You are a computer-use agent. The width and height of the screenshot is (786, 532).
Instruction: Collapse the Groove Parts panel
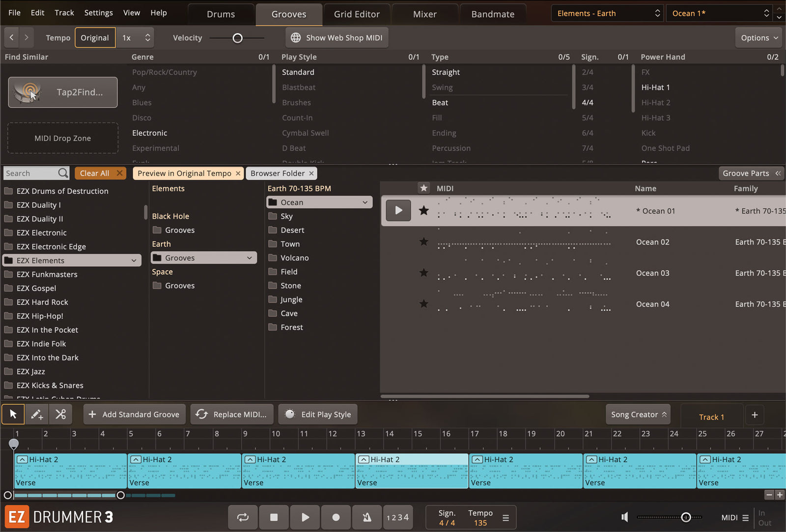(751, 173)
